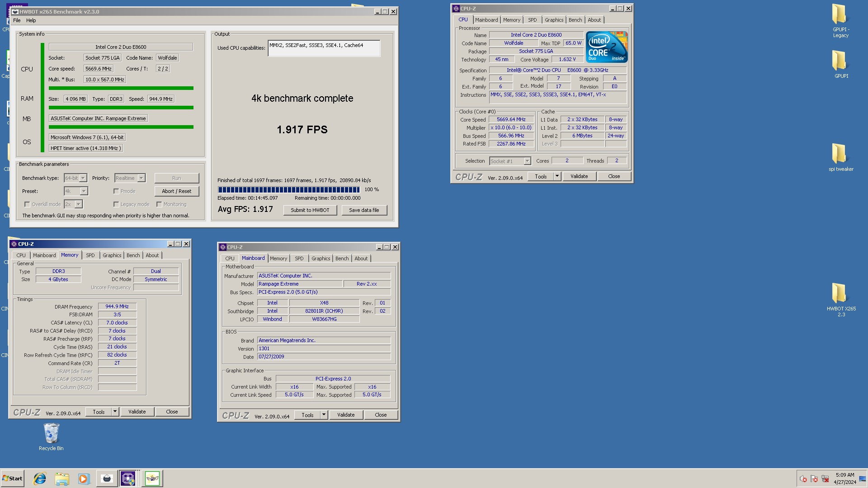This screenshot has height=488, width=868.
Task: Open the Recycle Bin icon
Action: coord(51,436)
